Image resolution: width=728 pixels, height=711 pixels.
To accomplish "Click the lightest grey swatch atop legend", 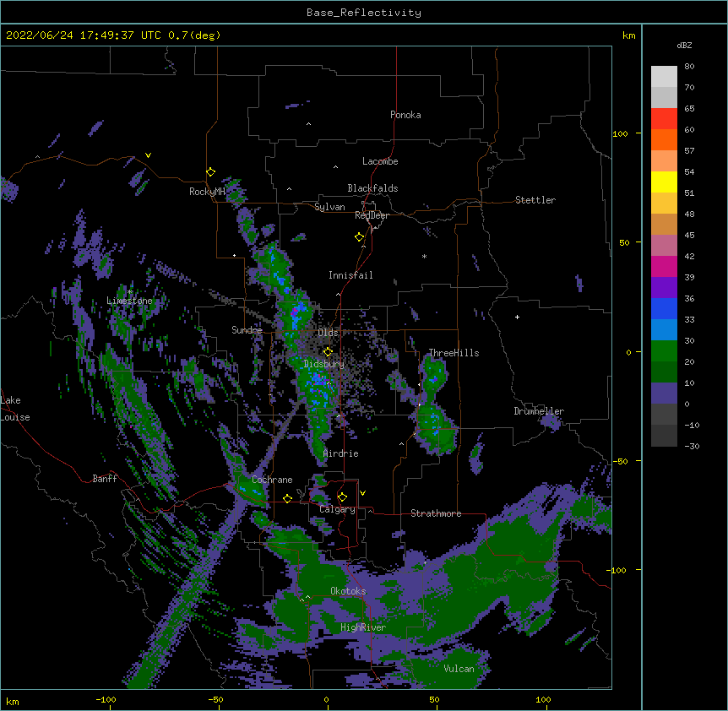I will [664, 76].
